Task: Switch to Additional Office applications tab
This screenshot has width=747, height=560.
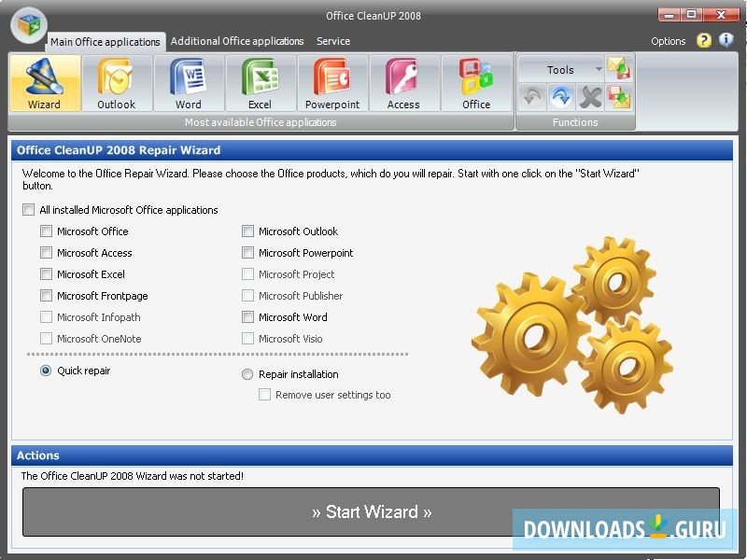Action: 237,41
